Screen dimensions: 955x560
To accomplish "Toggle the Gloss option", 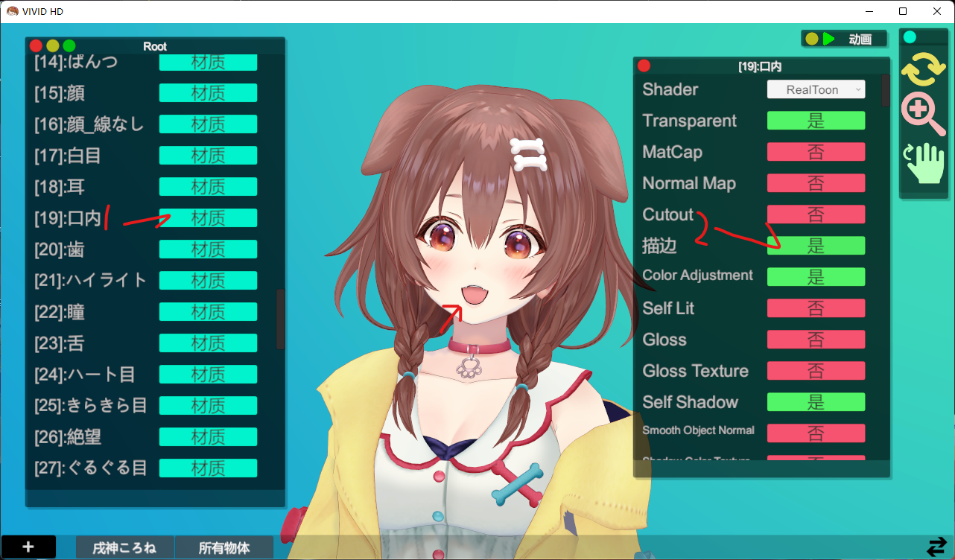I will [816, 340].
